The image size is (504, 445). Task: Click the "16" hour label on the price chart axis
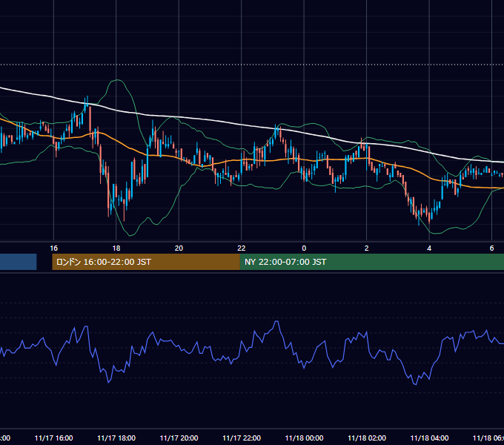click(x=53, y=248)
